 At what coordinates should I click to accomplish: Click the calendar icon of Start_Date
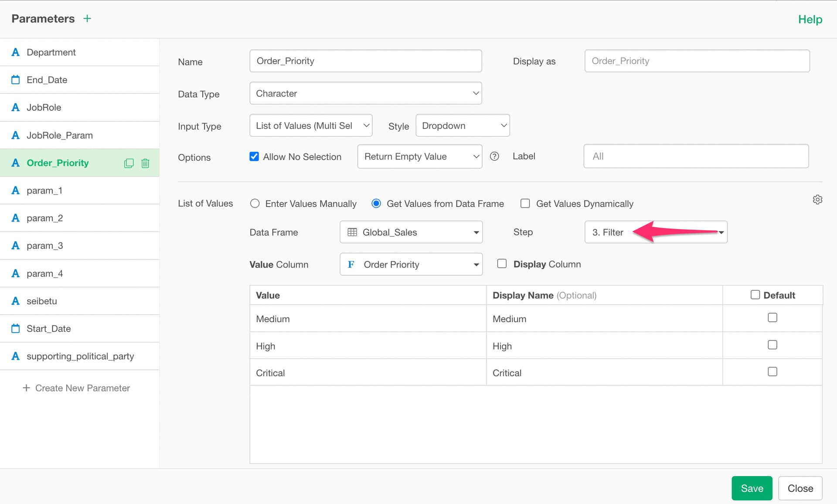tap(16, 328)
